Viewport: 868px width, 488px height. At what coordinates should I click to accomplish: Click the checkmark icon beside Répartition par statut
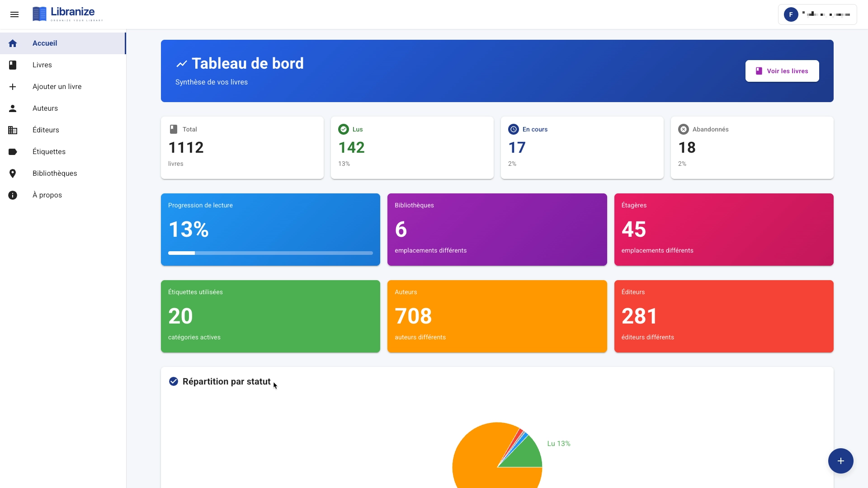(174, 381)
